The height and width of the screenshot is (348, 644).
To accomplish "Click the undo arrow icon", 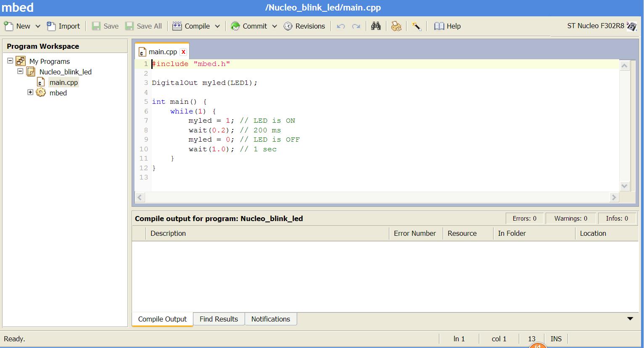I will (x=341, y=26).
